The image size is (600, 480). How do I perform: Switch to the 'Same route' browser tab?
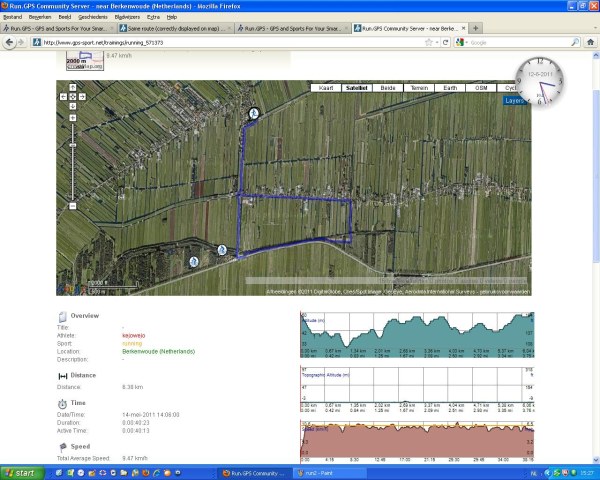tap(173, 29)
